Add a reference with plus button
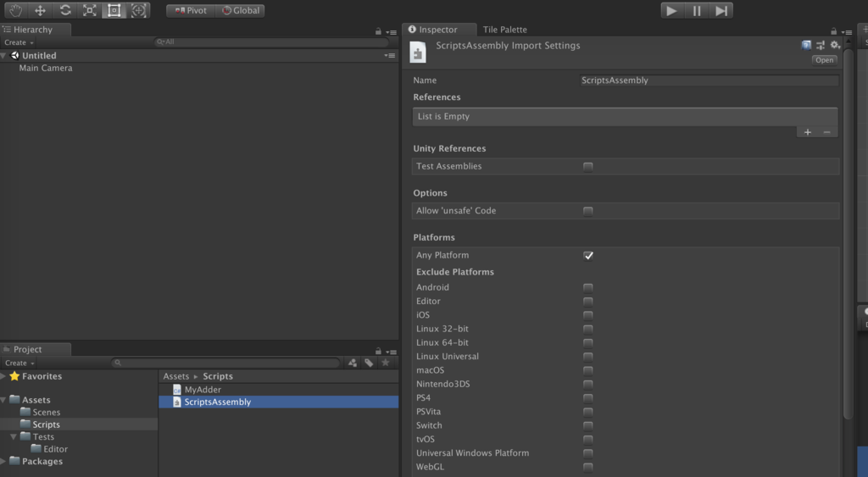 808,132
